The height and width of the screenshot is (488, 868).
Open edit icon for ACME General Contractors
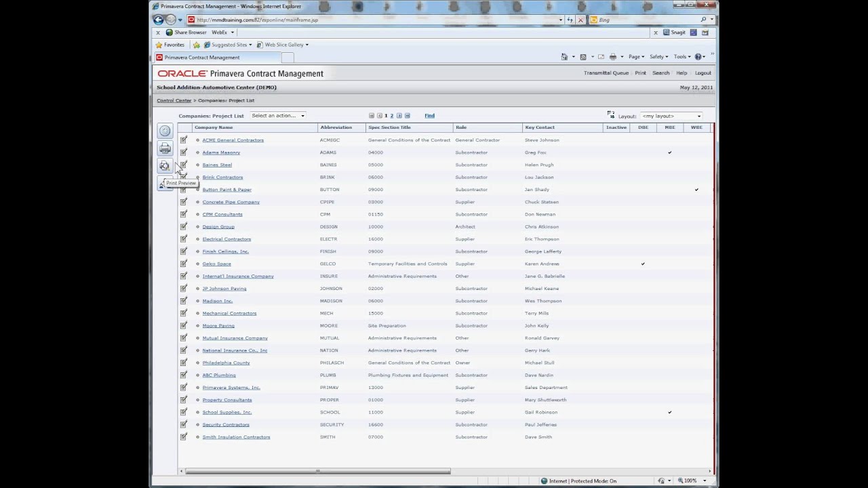(183, 140)
